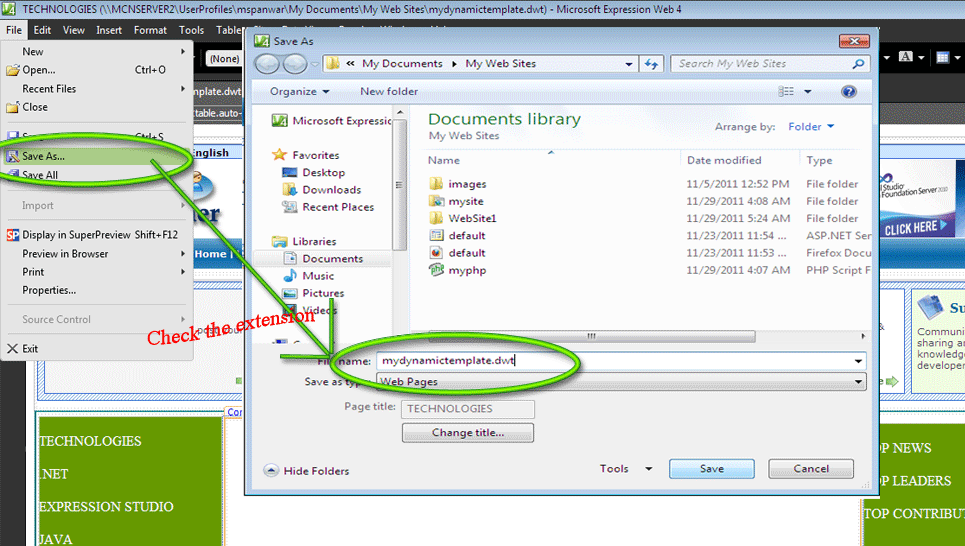Click the refresh button beside address bar
The width and height of the screenshot is (965, 546).
(x=651, y=63)
